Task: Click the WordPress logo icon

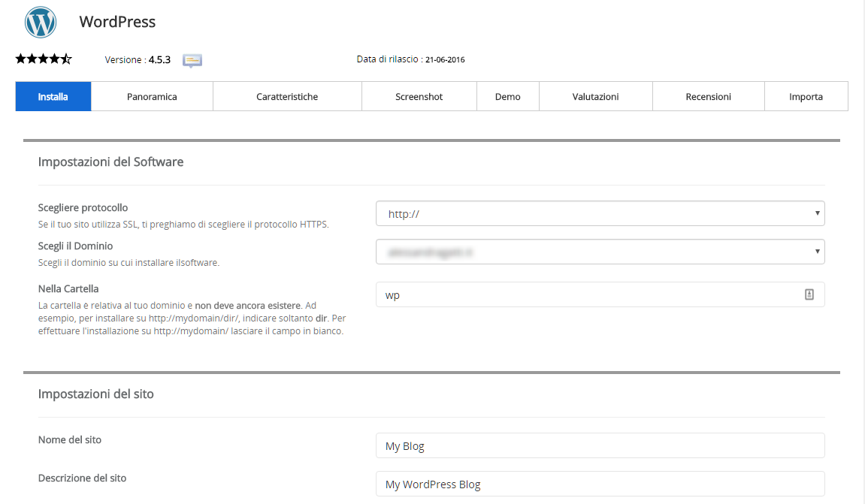Action: pyautogui.click(x=41, y=22)
